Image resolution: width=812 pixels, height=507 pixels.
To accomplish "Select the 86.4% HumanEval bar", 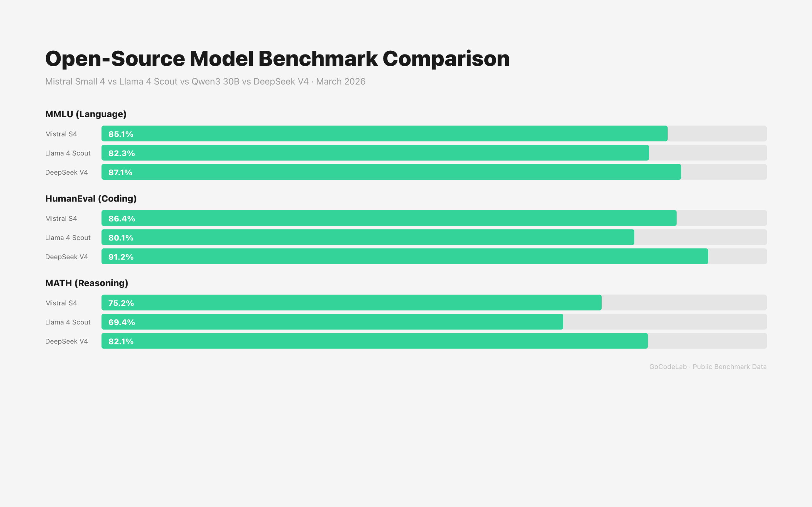I will (x=389, y=218).
